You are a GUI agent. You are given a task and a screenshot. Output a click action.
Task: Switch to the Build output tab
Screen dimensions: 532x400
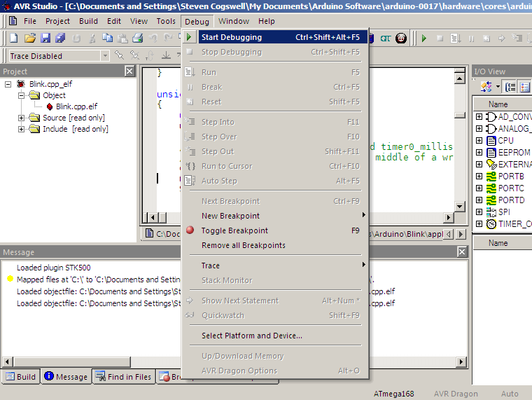click(x=20, y=377)
